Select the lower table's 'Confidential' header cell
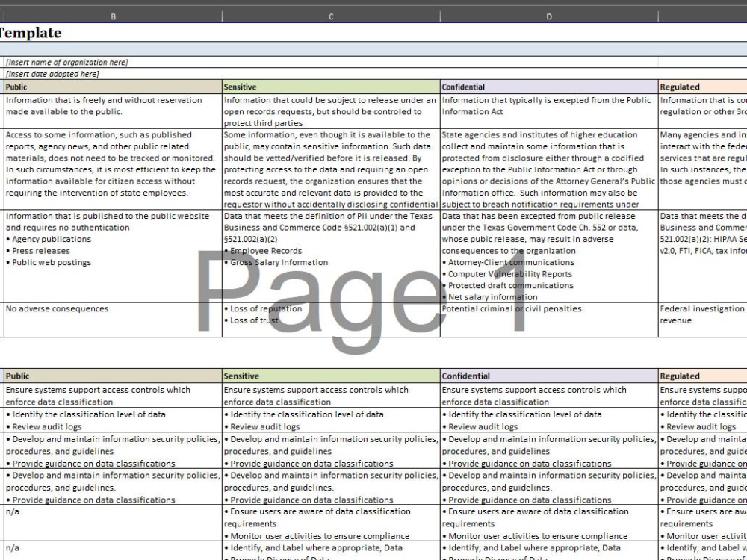This screenshot has width=747, height=560. click(x=549, y=376)
